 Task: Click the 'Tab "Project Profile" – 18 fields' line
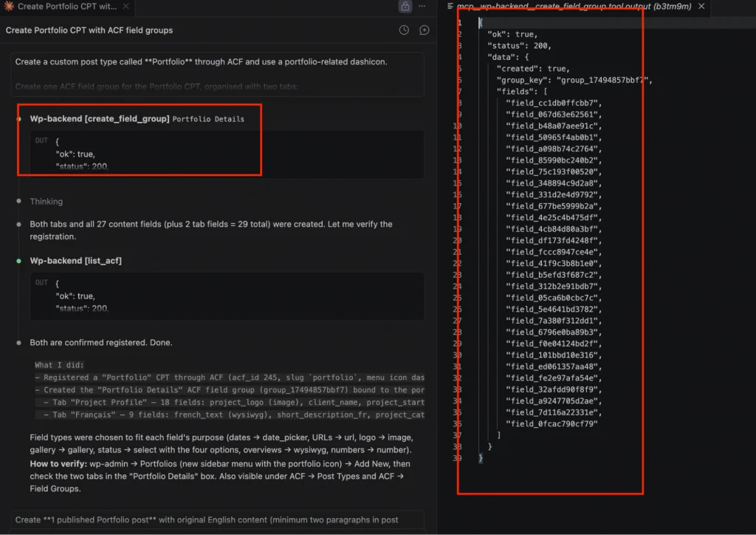230,402
